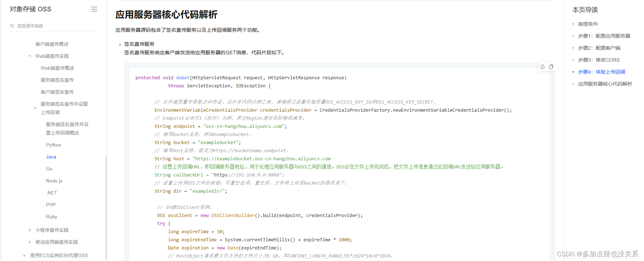Open the 小程序直传实践 sidebar entry

52,230
